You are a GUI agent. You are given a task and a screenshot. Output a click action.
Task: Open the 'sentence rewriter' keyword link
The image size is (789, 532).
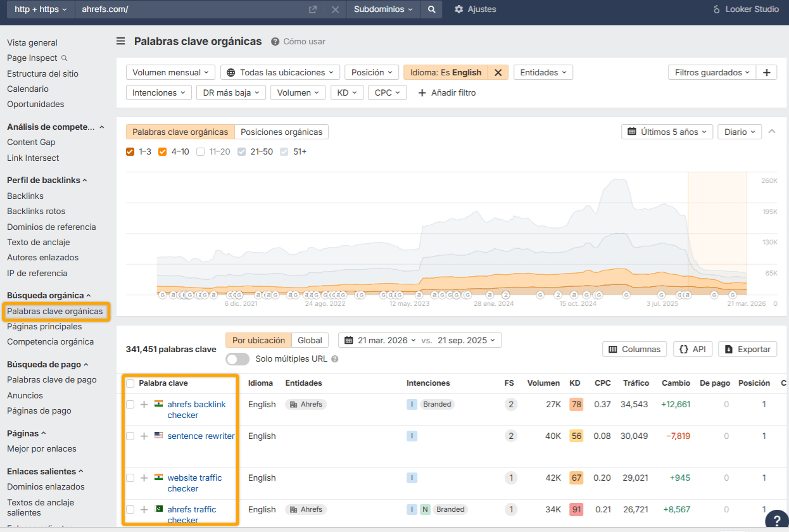pos(201,436)
